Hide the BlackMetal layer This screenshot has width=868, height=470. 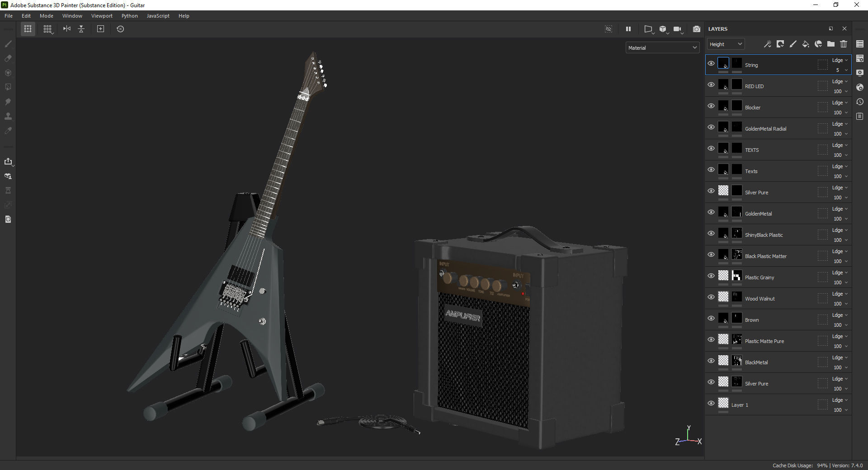(x=711, y=361)
